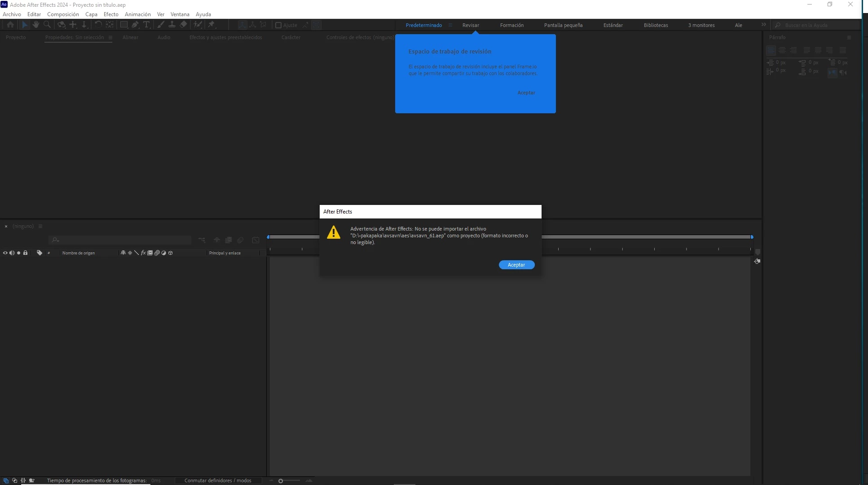
Task: Open the Ventana menu
Action: click(x=180, y=14)
